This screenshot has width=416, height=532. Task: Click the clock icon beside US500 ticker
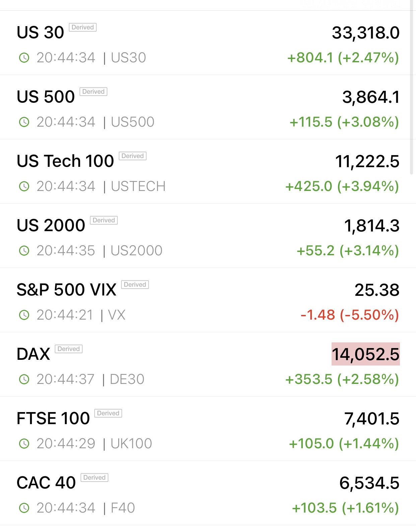[24, 122]
